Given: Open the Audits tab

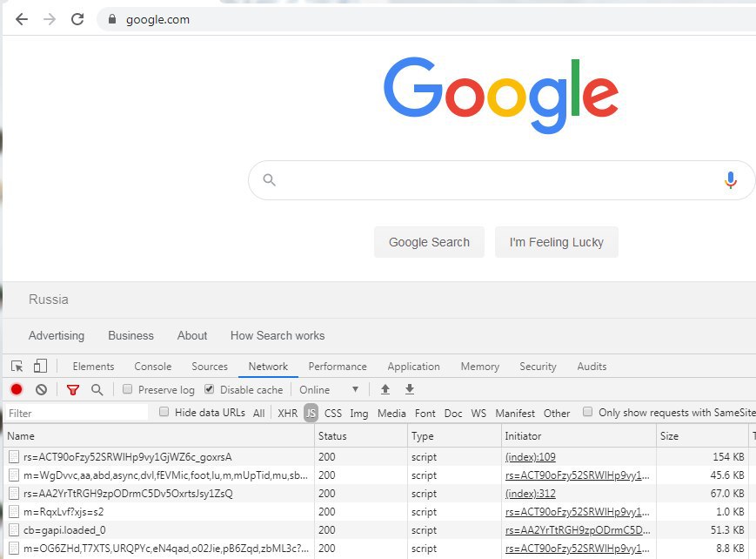Looking at the screenshot, I should pos(592,367).
